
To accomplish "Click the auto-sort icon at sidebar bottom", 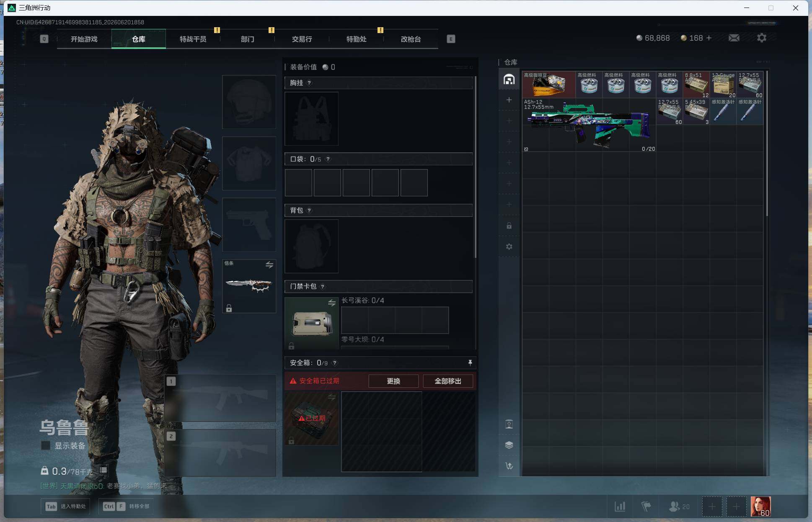I will click(509, 465).
